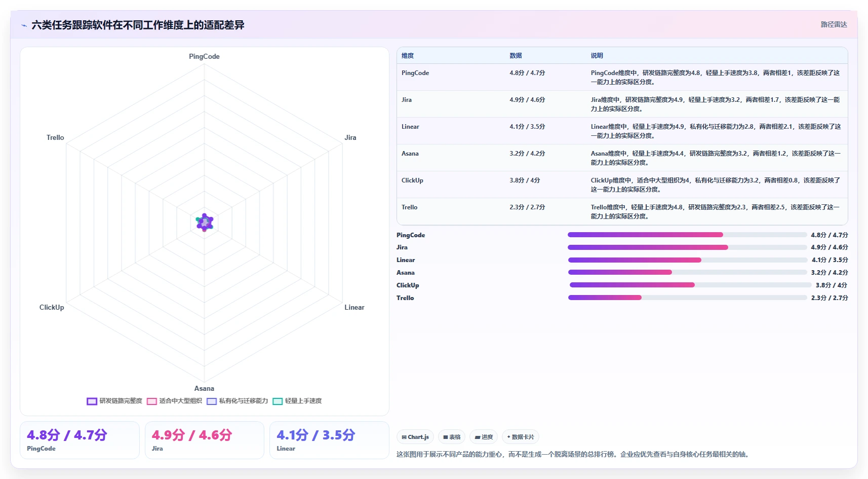Toggle the 轻量上手速度 legend entry
This screenshot has height=479, width=868.
point(297,401)
